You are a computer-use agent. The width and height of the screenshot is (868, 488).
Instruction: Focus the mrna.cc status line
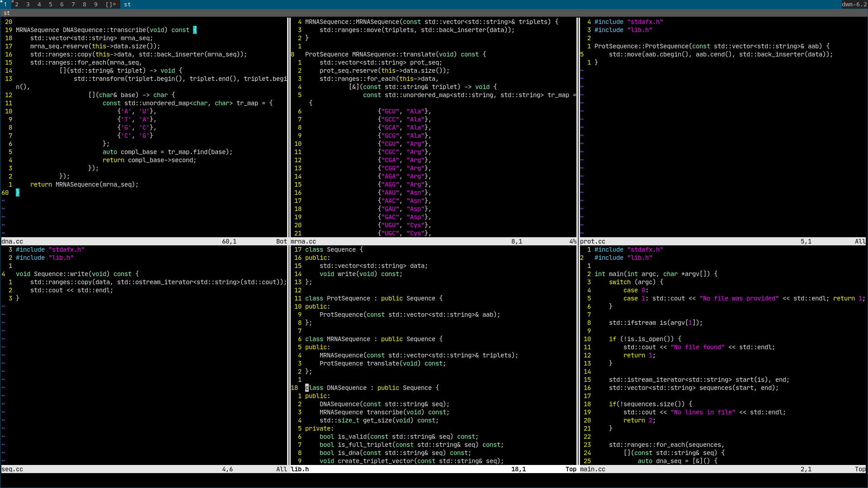(303, 241)
